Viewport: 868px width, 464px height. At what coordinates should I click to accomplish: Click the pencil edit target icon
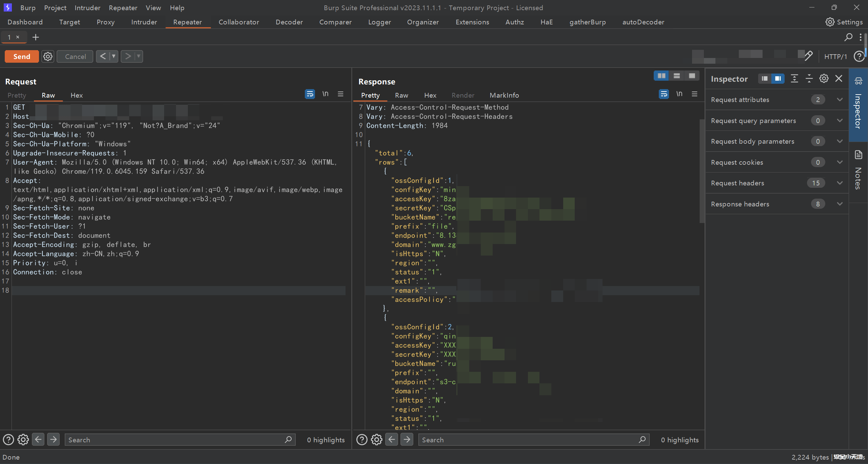[808, 56]
